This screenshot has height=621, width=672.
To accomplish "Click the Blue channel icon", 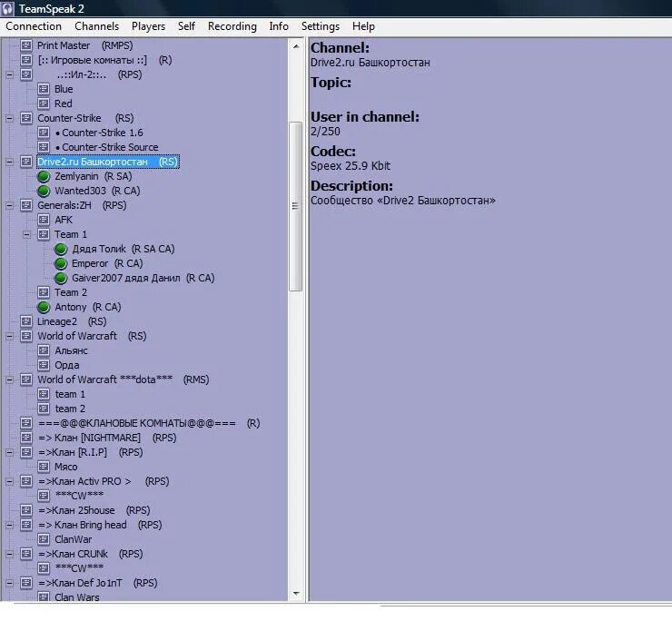I will 44,89.
